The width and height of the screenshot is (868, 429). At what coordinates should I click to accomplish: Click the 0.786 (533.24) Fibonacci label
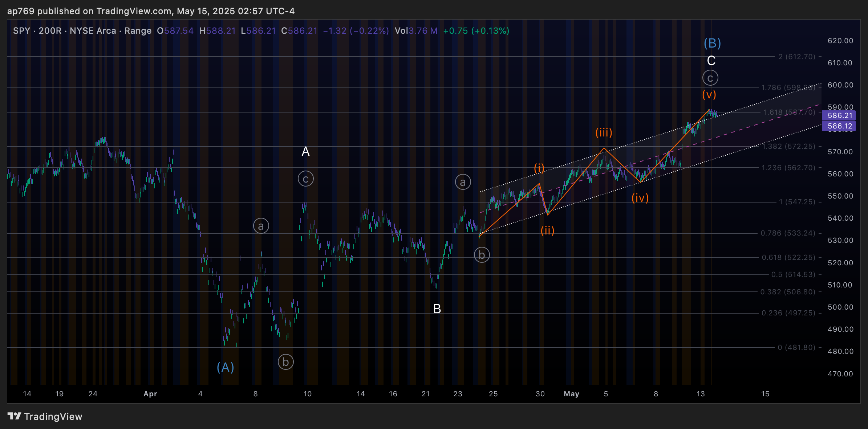(788, 233)
